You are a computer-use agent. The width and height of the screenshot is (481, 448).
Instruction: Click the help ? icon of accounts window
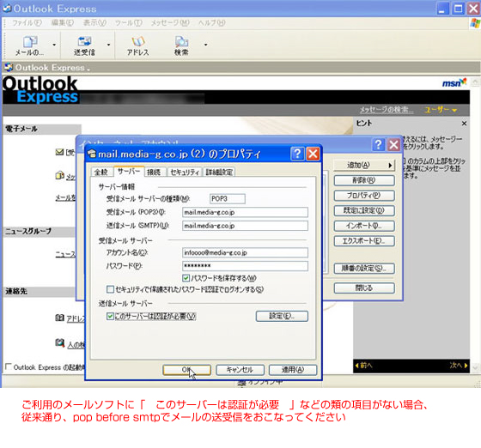(x=379, y=144)
